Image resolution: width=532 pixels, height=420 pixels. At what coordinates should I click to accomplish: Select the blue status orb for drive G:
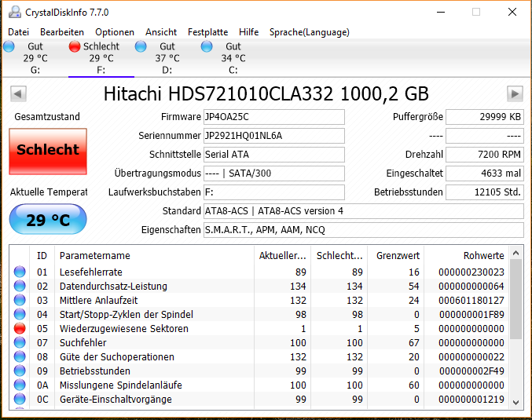coord(9,46)
